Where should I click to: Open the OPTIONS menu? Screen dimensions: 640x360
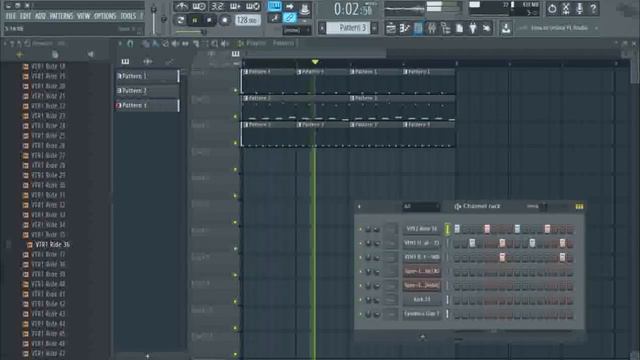105,16
